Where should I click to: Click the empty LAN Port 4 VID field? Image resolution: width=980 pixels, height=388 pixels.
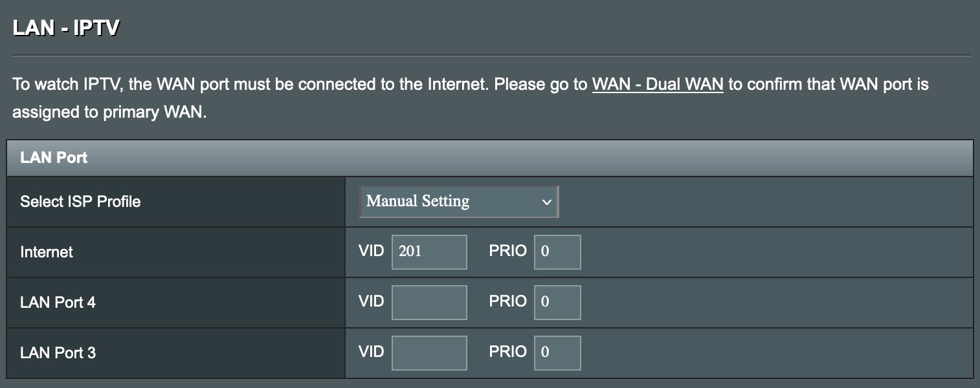click(429, 302)
